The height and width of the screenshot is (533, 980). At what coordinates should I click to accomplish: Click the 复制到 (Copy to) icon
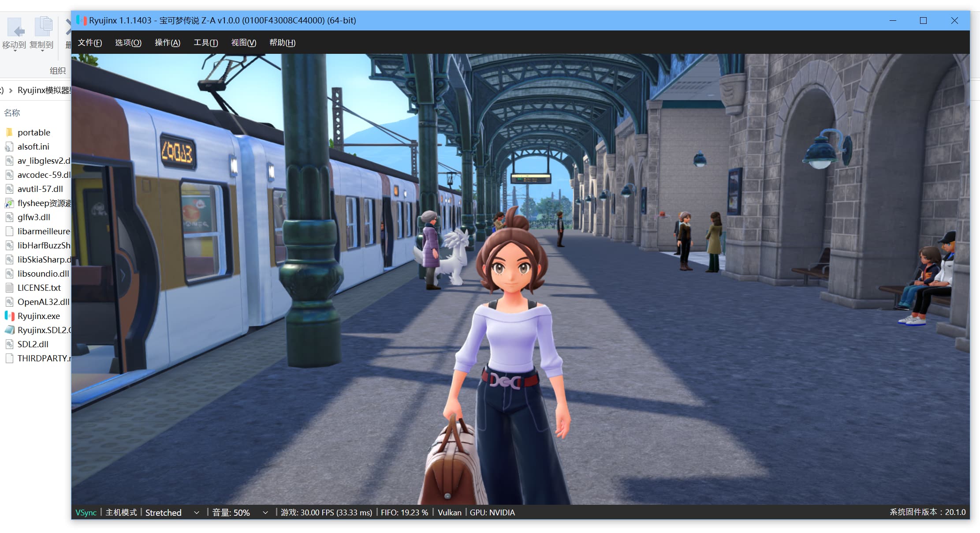43,27
